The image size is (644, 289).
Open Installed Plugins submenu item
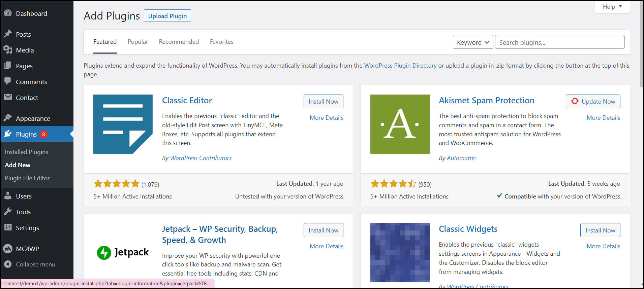click(27, 152)
